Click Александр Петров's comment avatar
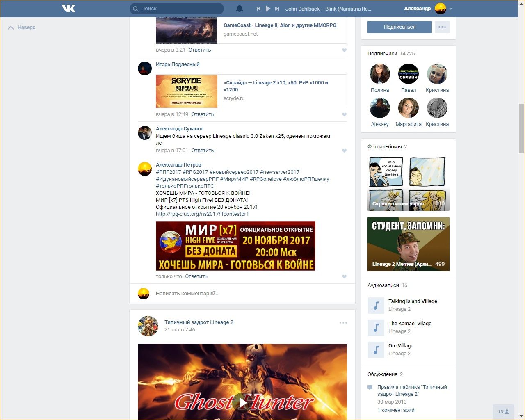This screenshot has width=525, height=420. click(x=145, y=169)
